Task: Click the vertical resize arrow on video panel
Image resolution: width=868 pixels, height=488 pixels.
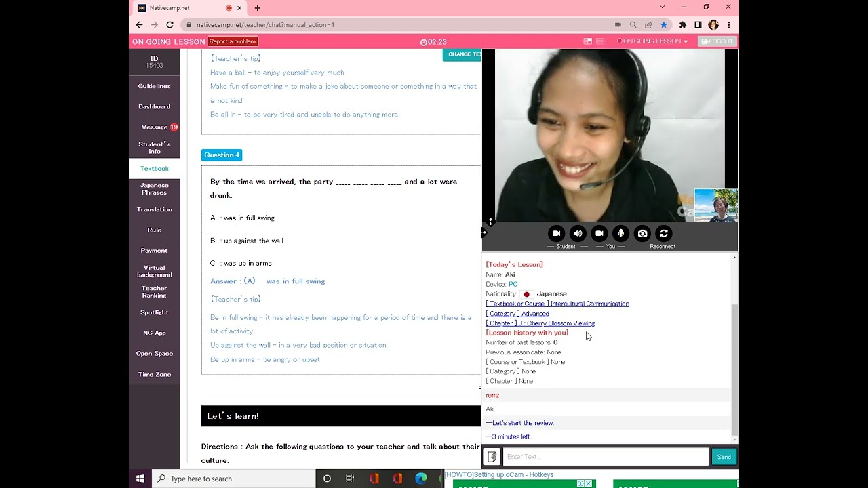Action: (x=490, y=222)
